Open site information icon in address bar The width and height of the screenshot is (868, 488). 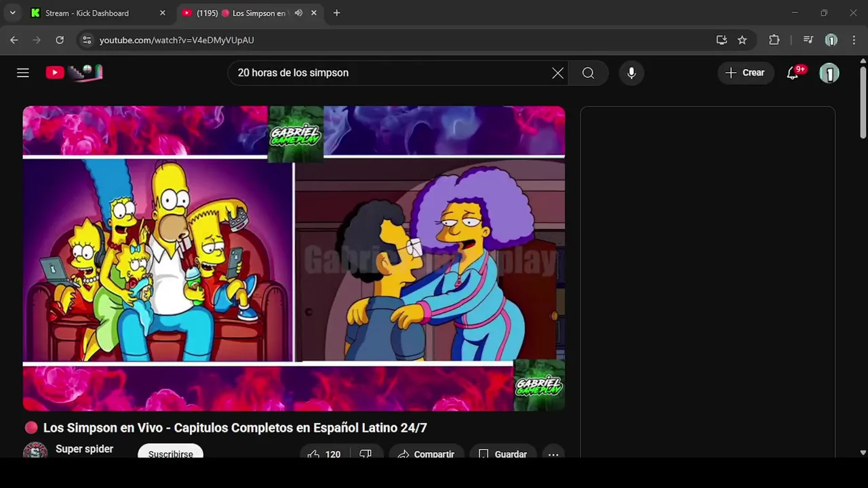pyautogui.click(x=87, y=40)
